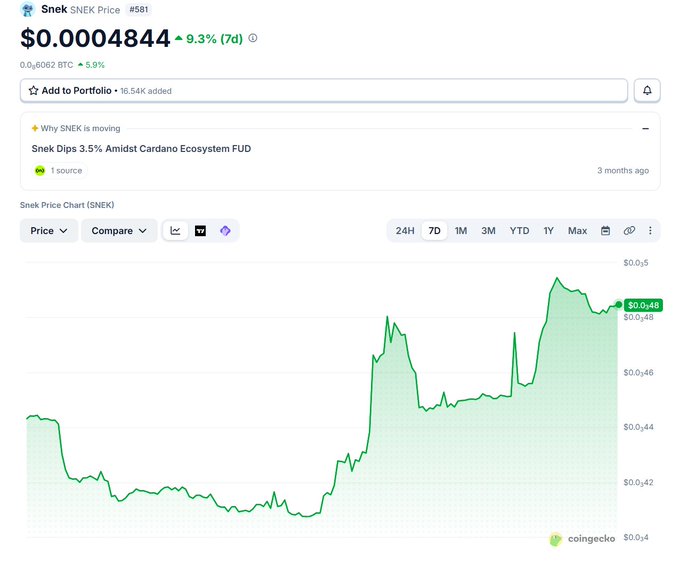
Task: Click the $0.0004844 price text
Action: click(x=95, y=38)
